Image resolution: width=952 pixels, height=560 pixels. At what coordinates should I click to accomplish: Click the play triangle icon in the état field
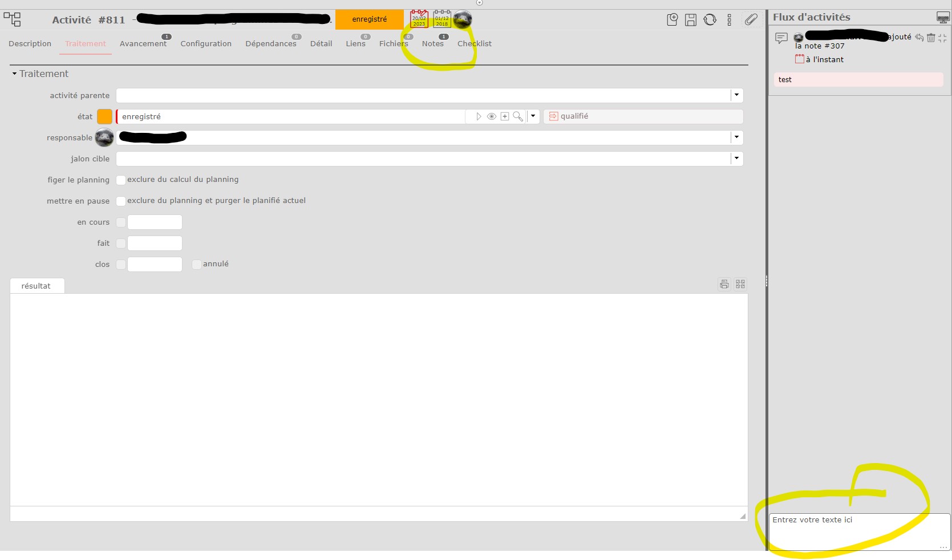479,116
